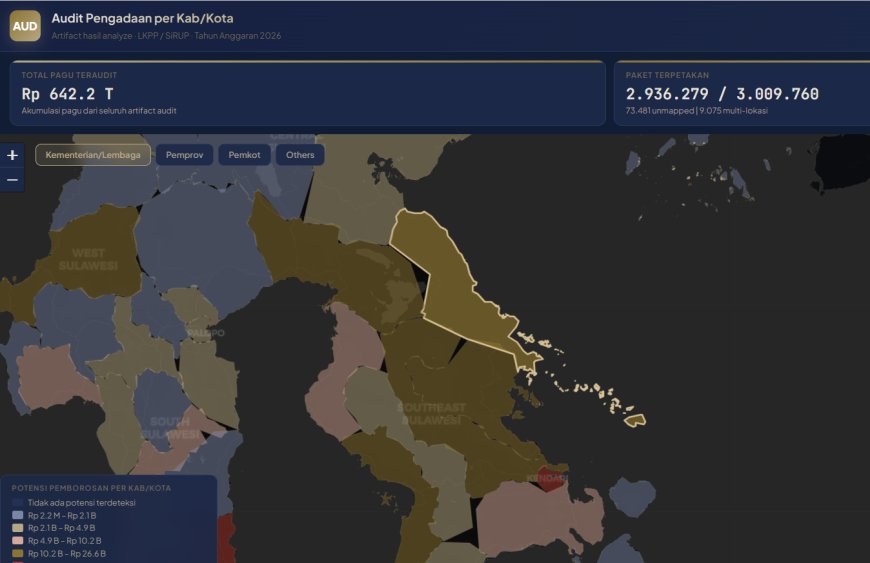Click the red Kendari region on map
The image size is (870, 563).
coord(550,477)
